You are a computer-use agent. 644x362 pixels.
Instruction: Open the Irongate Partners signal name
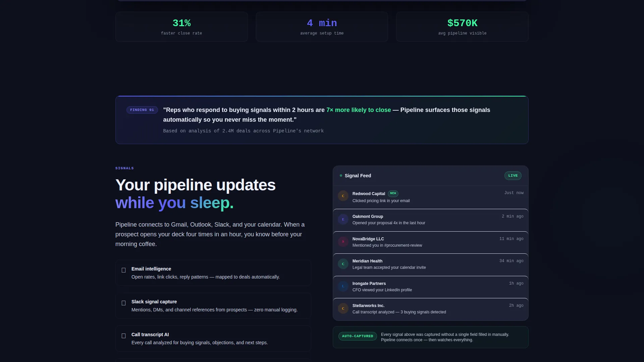point(369,284)
